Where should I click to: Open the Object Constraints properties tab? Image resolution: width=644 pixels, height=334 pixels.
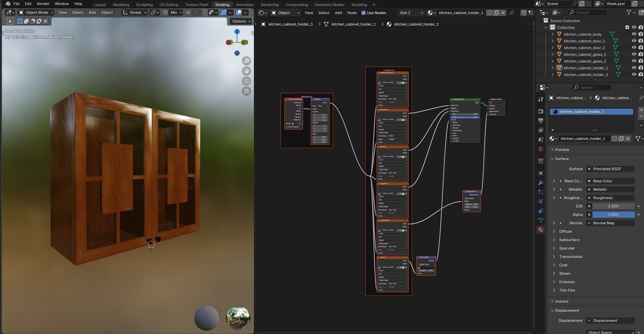pyautogui.click(x=540, y=211)
